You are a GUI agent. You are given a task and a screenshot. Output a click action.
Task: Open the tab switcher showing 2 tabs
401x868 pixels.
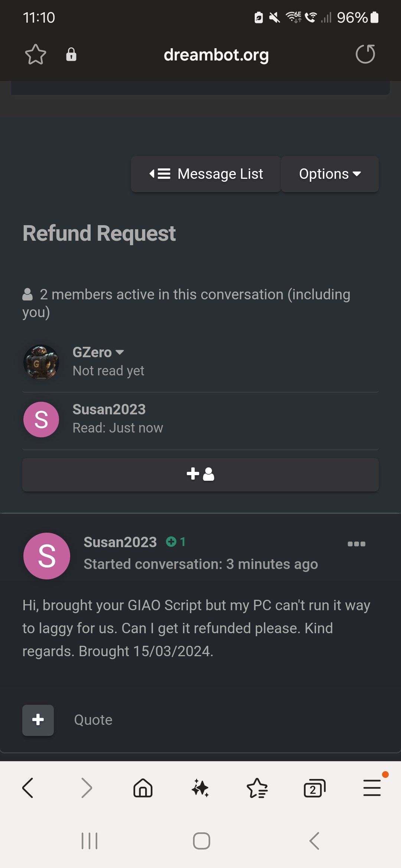click(314, 788)
